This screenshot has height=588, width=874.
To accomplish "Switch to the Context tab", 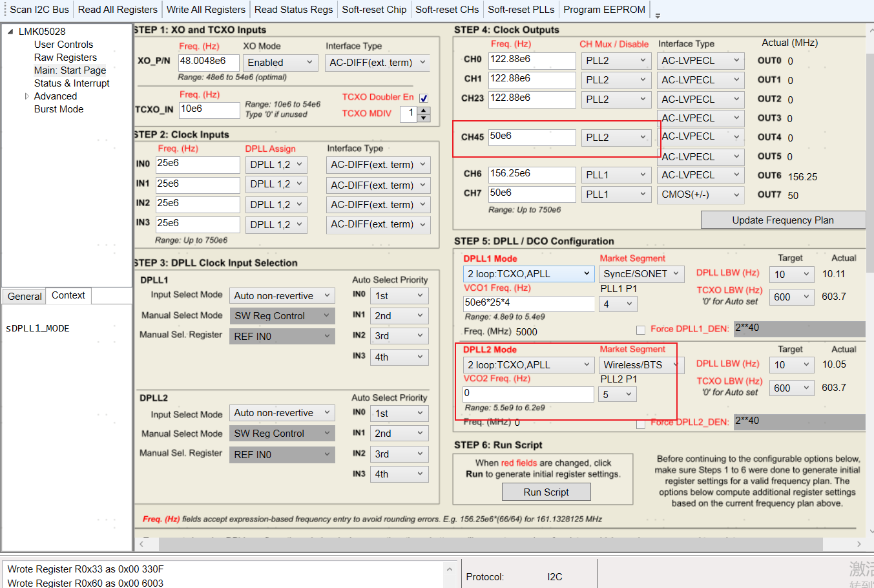I will (x=68, y=295).
